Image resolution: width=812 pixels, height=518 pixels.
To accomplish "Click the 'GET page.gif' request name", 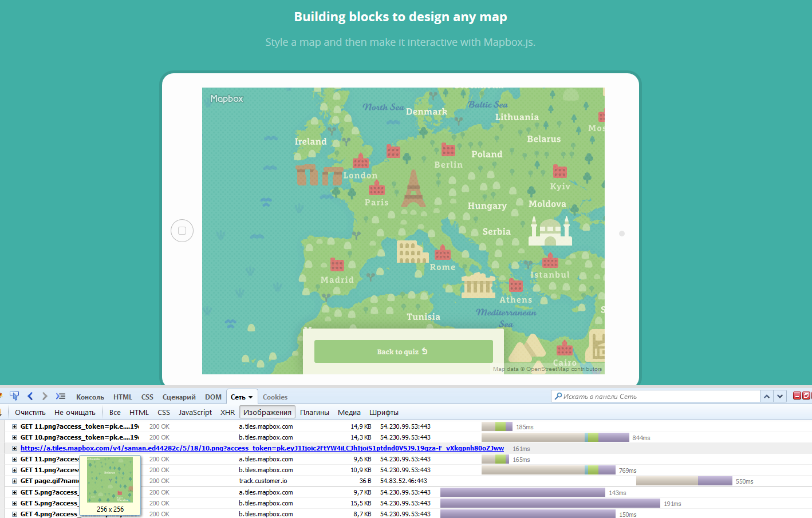I will click(x=50, y=481).
